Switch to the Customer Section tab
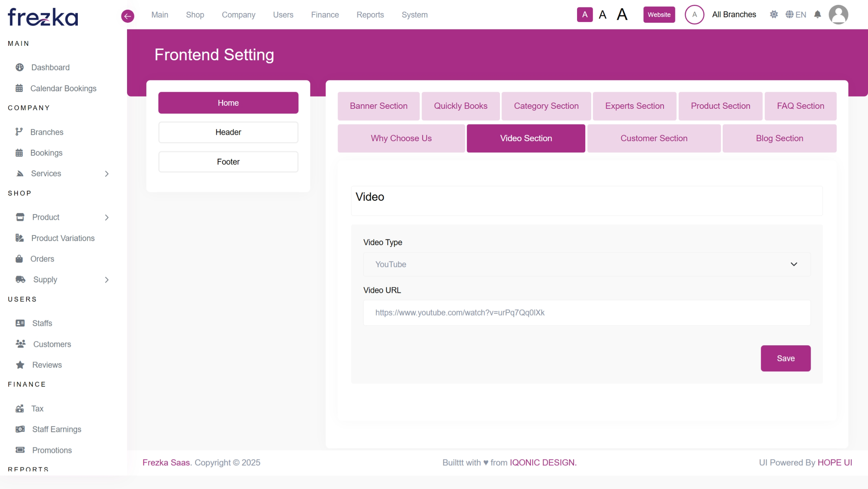Image resolution: width=868 pixels, height=489 pixels. click(653, 138)
